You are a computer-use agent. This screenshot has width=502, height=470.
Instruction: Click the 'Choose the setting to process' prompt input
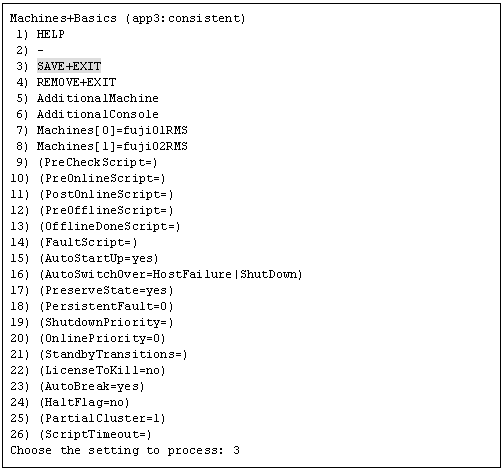pos(236,450)
